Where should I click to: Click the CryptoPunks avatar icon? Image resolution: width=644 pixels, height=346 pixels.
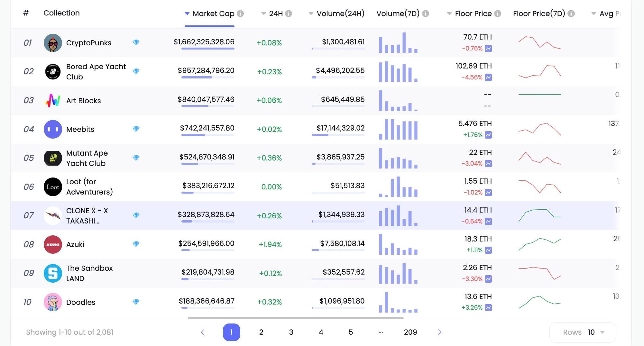click(53, 43)
